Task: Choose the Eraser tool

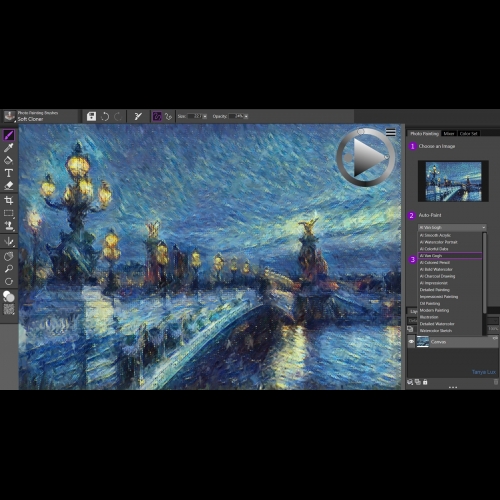Action: [x=9, y=186]
